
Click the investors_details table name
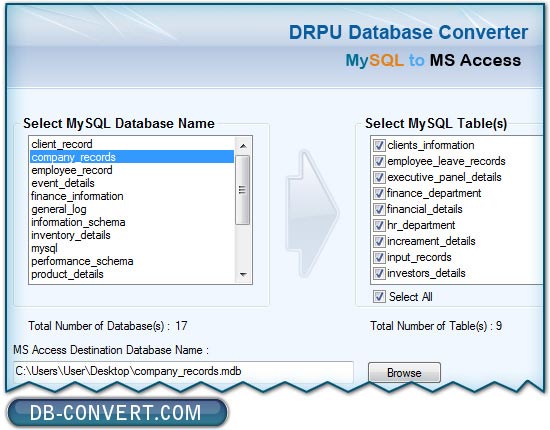(426, 273)
